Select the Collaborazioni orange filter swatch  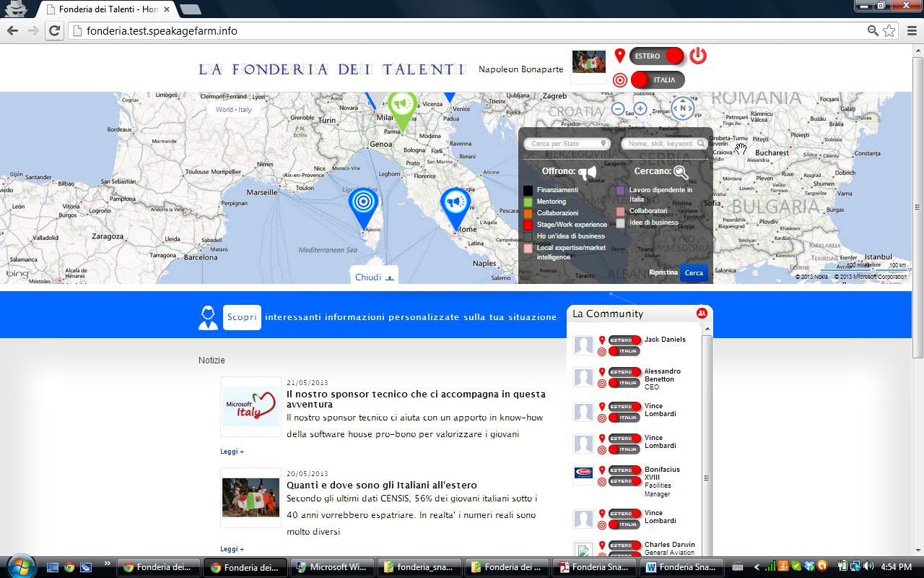pos(528,213)
